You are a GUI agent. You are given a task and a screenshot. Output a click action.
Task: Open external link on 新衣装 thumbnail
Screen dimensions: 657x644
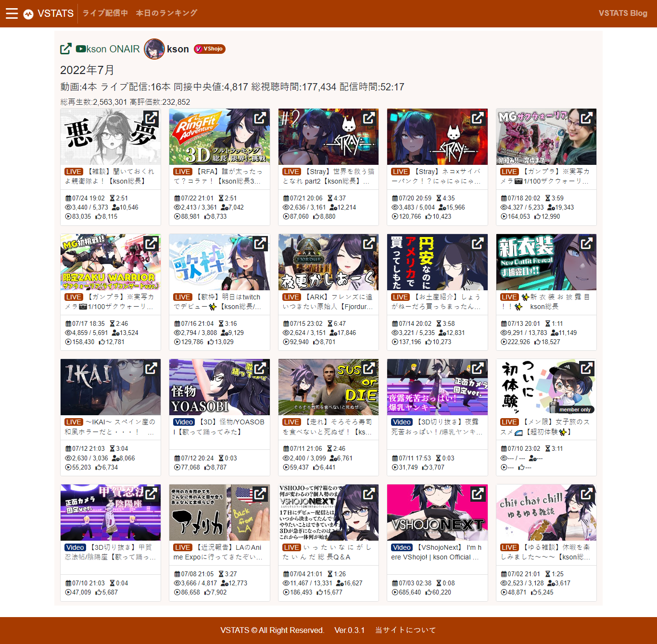click(x=587, y=243)
